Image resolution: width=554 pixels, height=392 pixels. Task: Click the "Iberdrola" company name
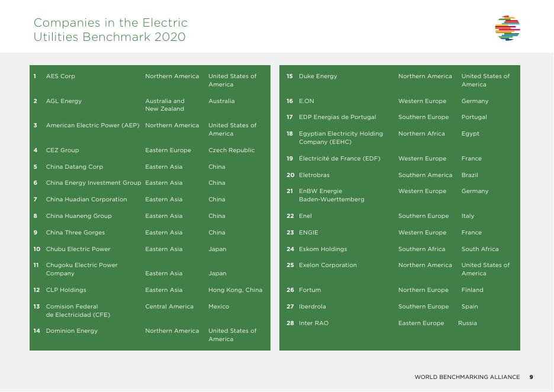point(313,307)
